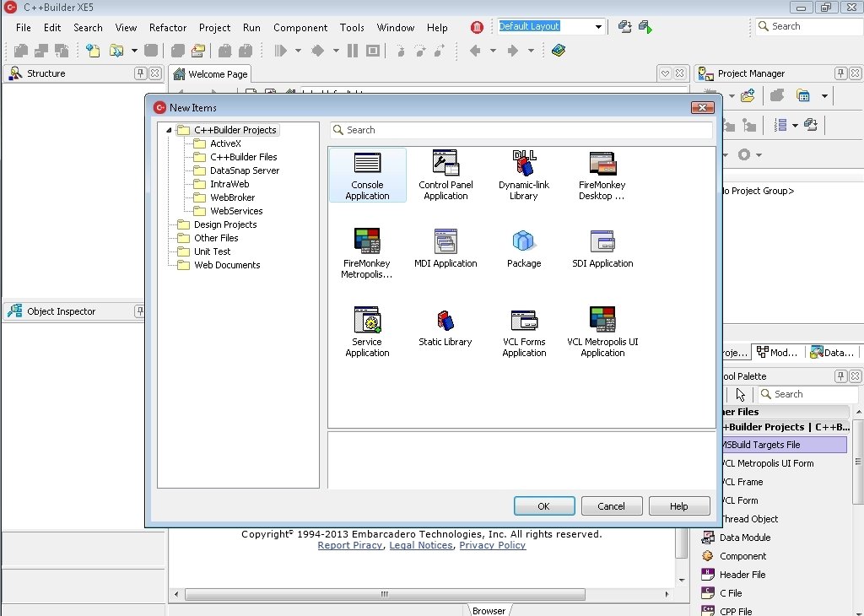Close the New Items dialog

tap(702, 107)
